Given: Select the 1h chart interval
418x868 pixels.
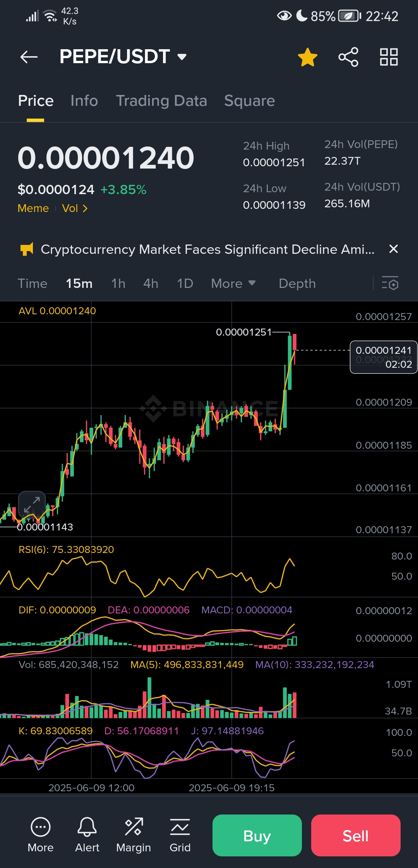Looking at the screenshot, I should (x=118, y=284).
